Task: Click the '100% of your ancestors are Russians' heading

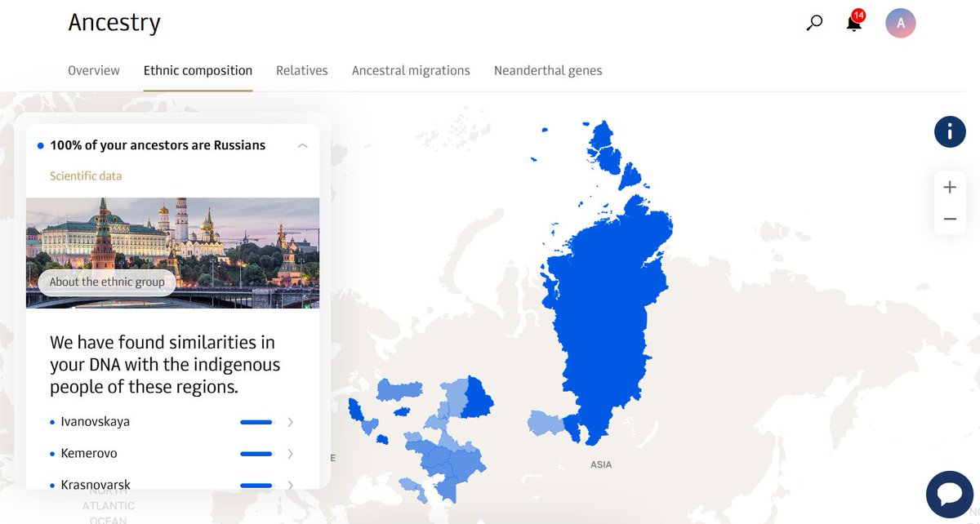Action: 158,145
